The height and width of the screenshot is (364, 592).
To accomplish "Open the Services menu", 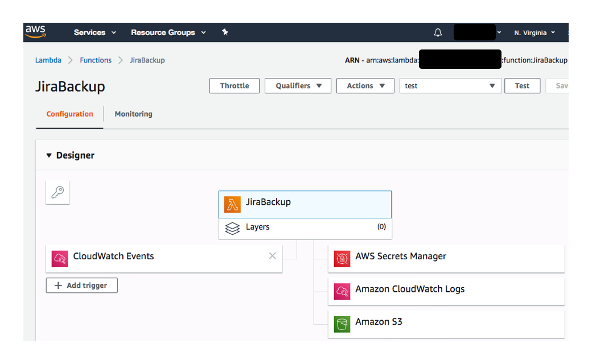I will [94, 32].
